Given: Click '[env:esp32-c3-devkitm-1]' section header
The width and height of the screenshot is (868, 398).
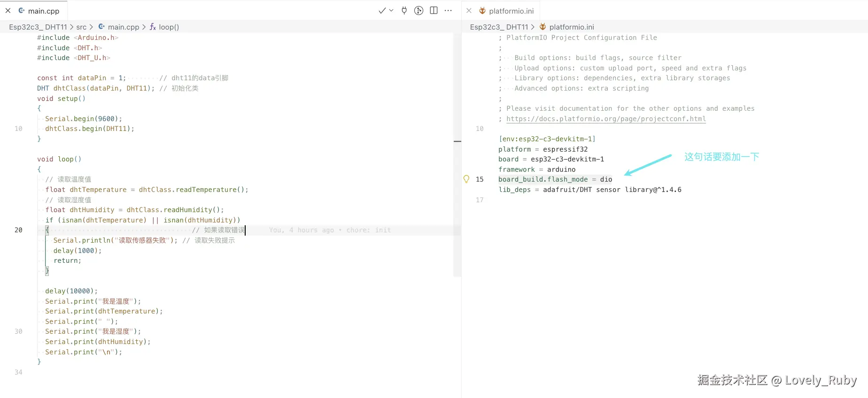Looking at the screenshot, I should 547,139.
